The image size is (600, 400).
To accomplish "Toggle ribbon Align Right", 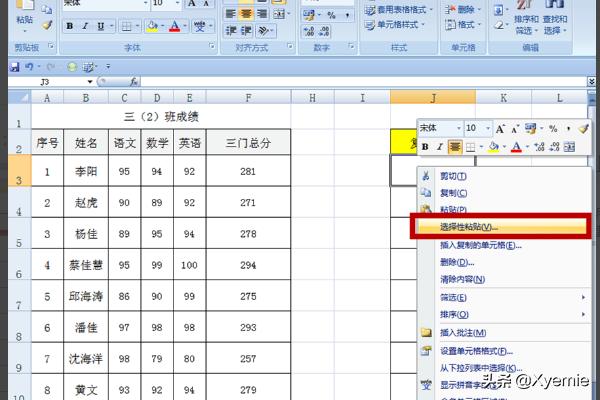I will coord(262,14).
